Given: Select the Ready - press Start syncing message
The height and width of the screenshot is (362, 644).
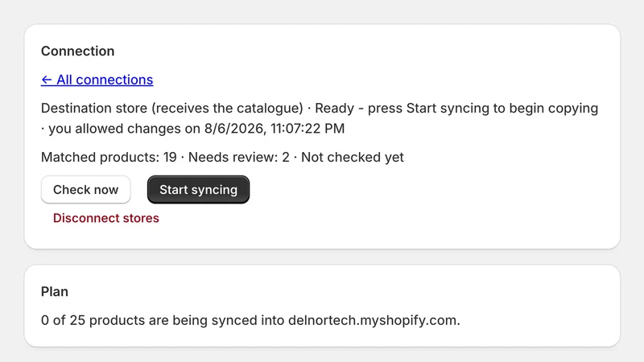Looking at the screenshot, I should pyautogui.click(x=456, y=109).
